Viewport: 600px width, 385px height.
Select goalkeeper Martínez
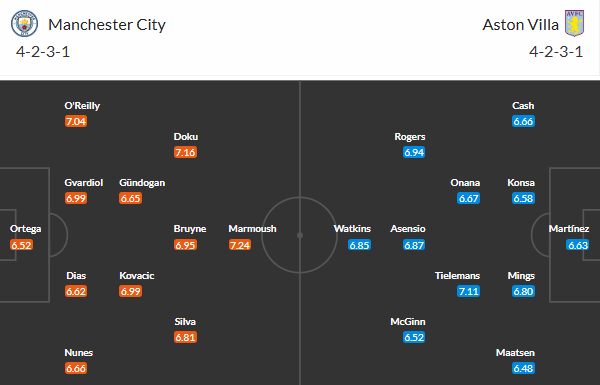pos(569,229)
